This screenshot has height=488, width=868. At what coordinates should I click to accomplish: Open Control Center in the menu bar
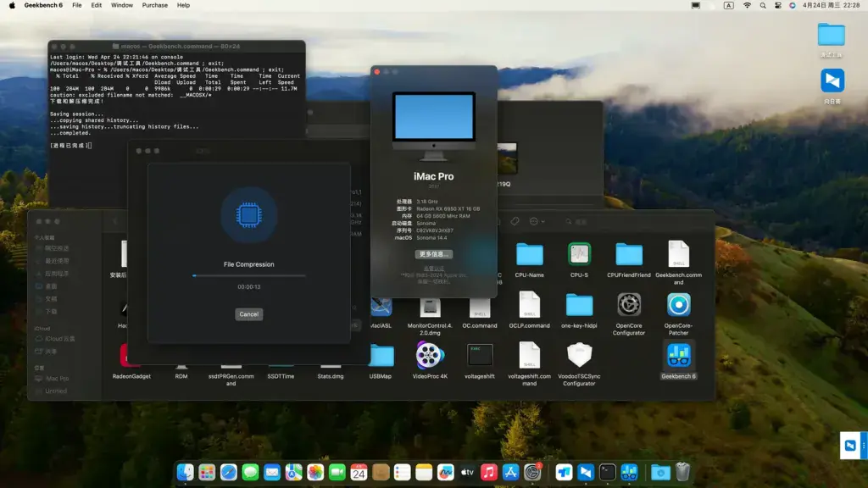click(778, 6)
